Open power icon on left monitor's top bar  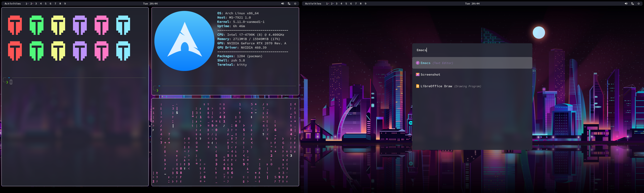pyautogui.click(x=295, y=4)
